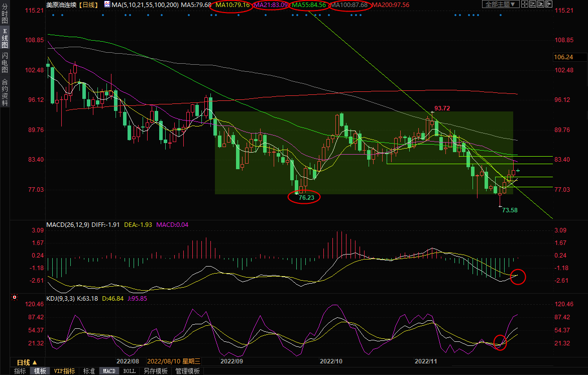
Task: Select the 指标 bottom tab
Action: pos(20,371)
